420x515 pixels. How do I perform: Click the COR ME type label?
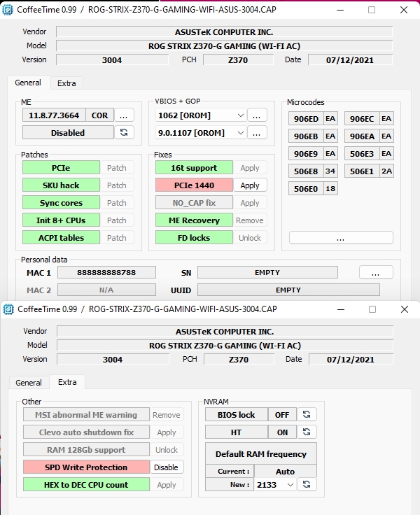point(99,115)
